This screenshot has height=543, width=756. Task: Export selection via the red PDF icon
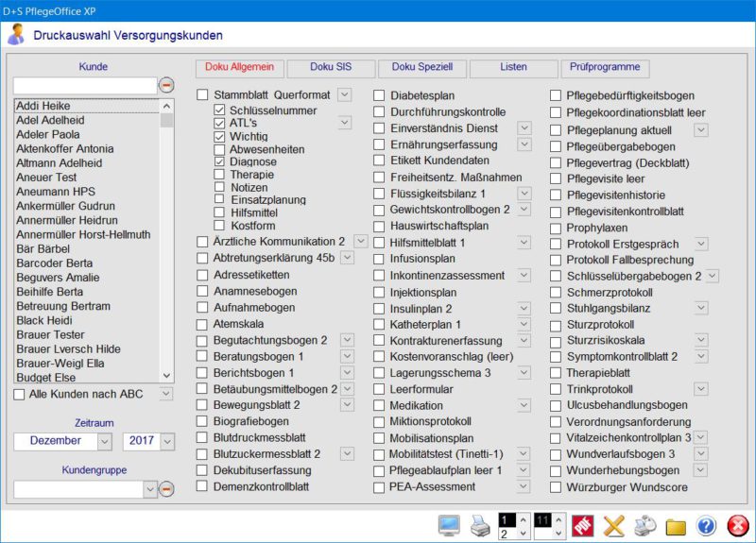click(x=582, y=526)
